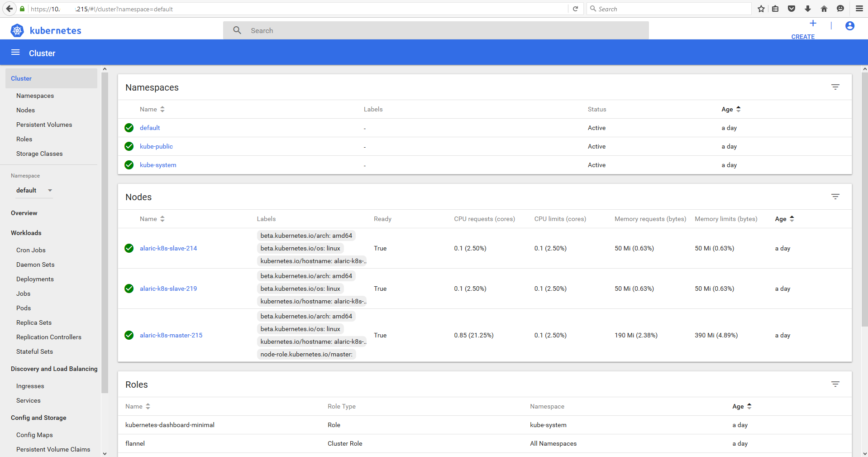This screenshot has width=868, height=457.
Task: Click the browser reload icon
Action: pos(575,9)
